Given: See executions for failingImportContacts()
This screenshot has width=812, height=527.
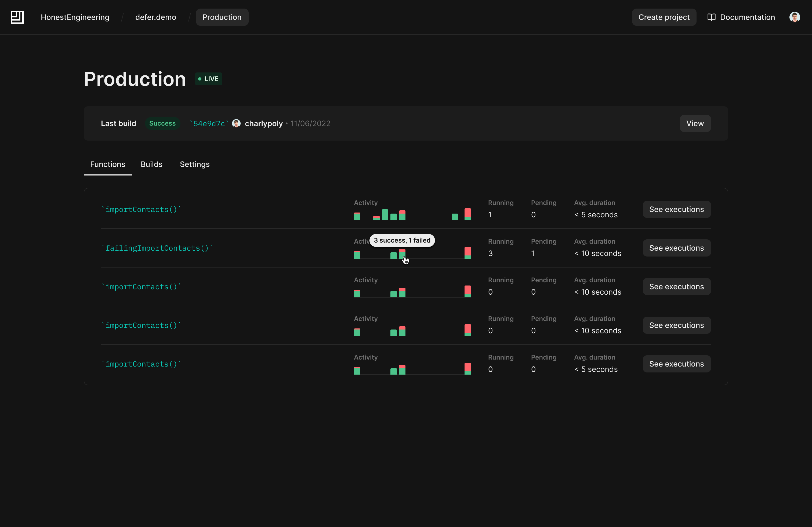Looking at the screenshot, I should [x=677, y=248].
